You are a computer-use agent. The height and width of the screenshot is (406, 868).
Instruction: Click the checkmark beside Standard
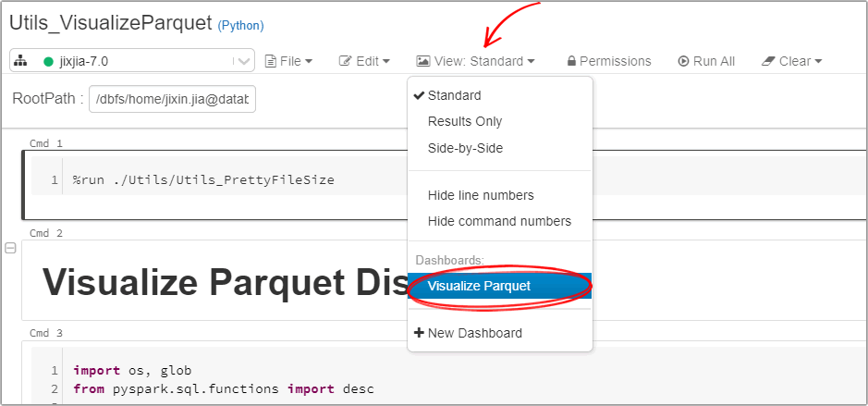419,95
